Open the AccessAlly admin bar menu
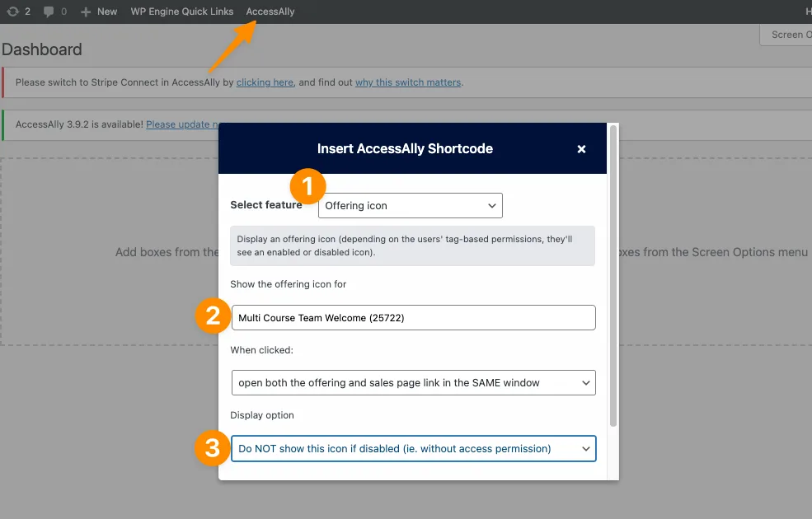This screenshot has height=519, width=812. click(270, 12)
